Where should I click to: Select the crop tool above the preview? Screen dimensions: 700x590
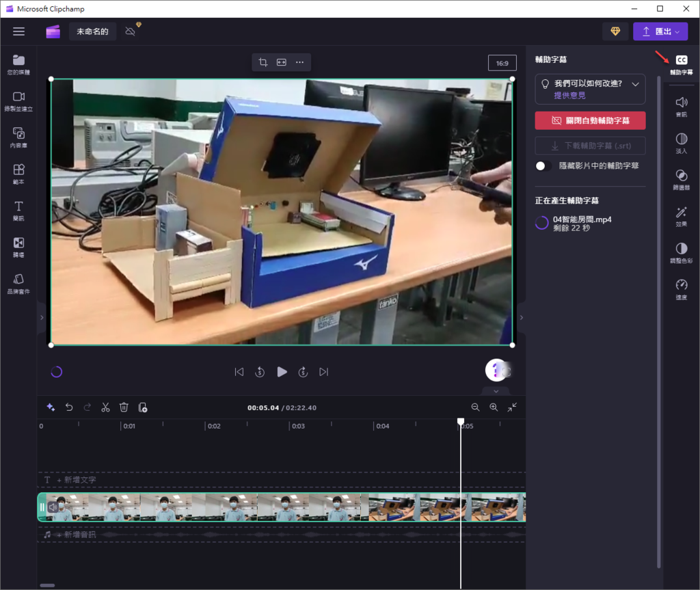coord(263,62)
